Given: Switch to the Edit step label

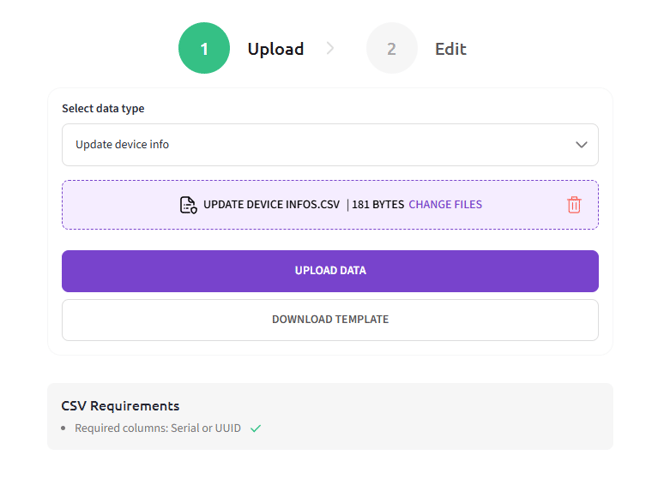Looking at the screenshot, I should click(x=450, y=49).
